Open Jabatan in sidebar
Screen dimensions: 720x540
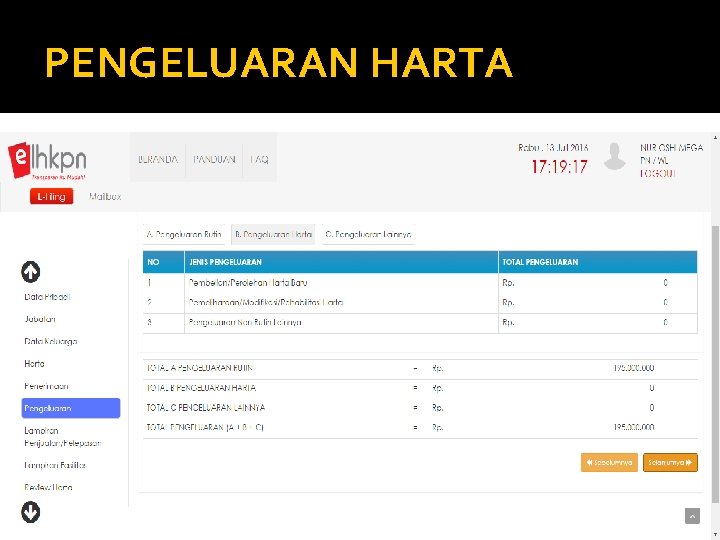(x=40, y=319)
